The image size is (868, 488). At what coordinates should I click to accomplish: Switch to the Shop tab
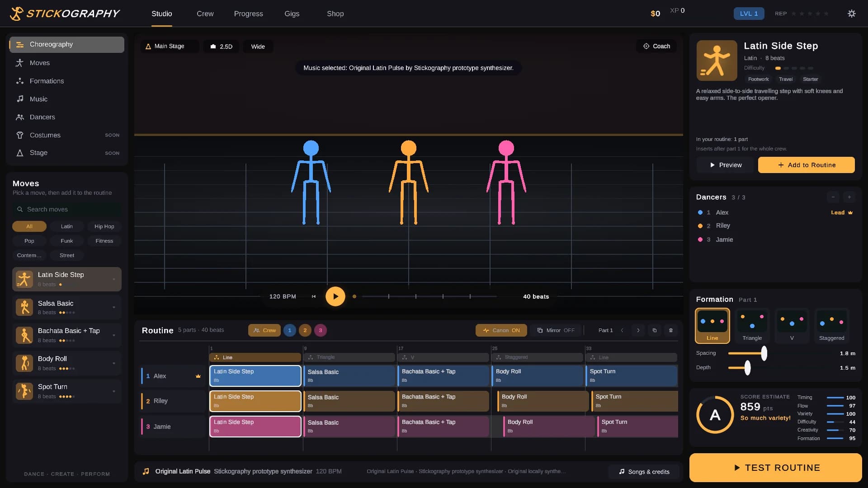pos(335,14)
